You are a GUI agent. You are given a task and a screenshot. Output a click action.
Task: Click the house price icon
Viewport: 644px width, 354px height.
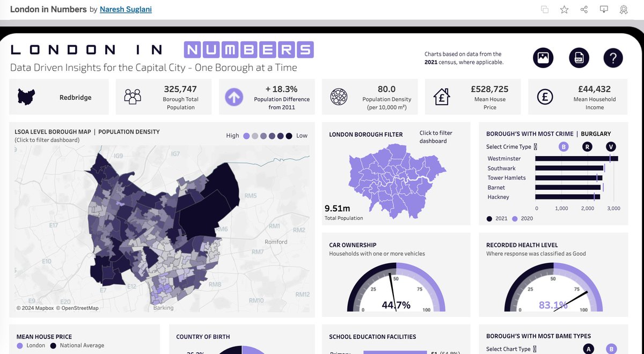point(441,97)
